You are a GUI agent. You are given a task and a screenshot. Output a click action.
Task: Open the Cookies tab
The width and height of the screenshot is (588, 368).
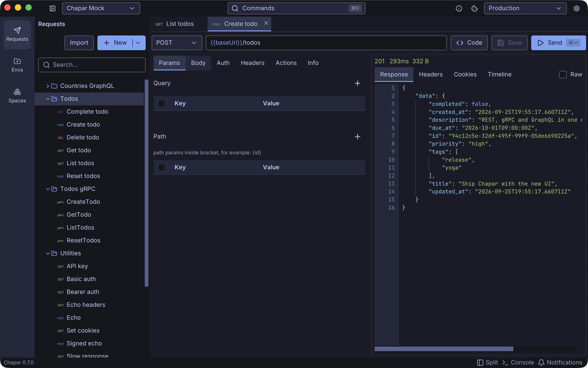(465, 74)
